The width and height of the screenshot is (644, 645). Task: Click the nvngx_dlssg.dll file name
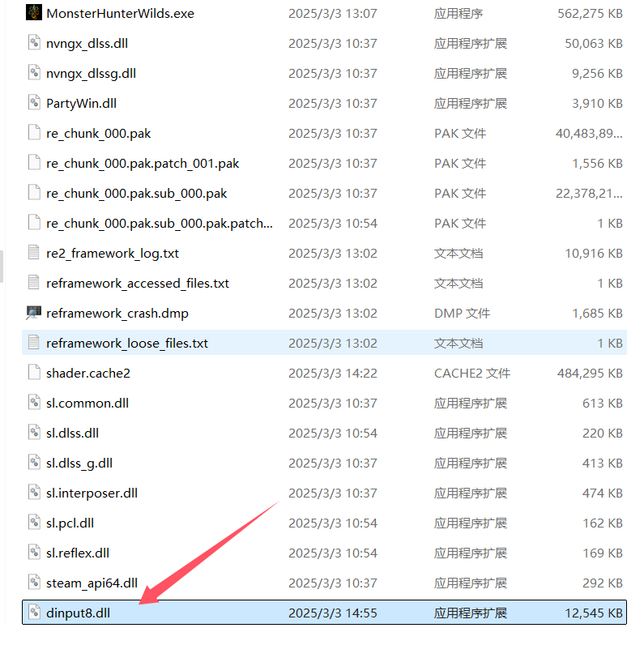point(91,73)
